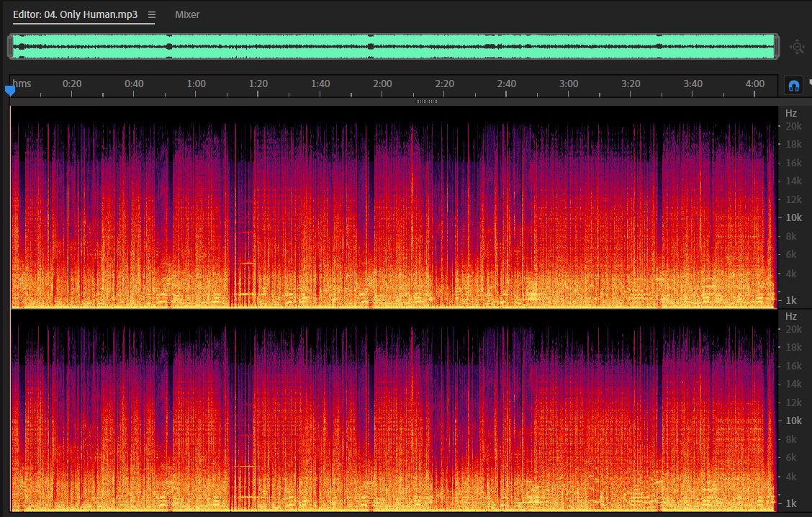Screen dimensions: 812x517
Task: Click 6k on the lower channel frequency scale
Action: 791,457
